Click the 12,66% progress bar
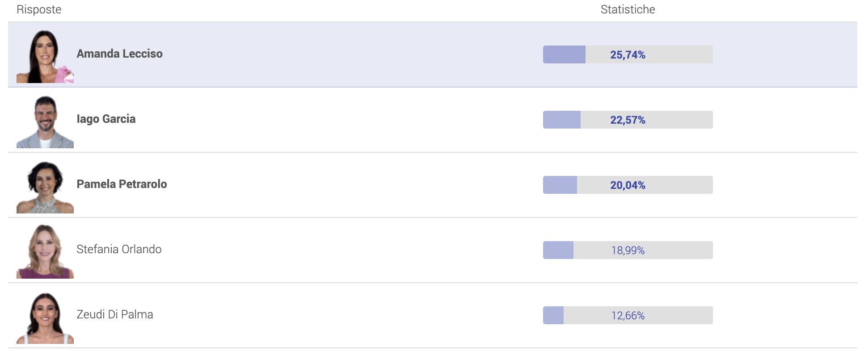 (x=628, y=315)
